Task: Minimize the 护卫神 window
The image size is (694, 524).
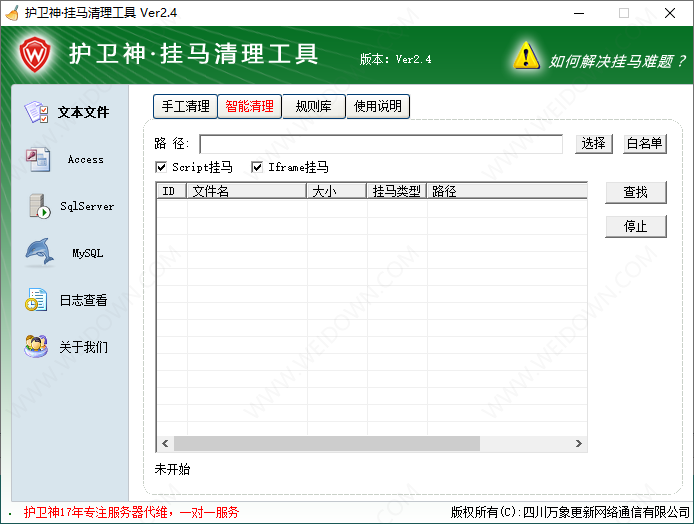Action: [579, 13]
